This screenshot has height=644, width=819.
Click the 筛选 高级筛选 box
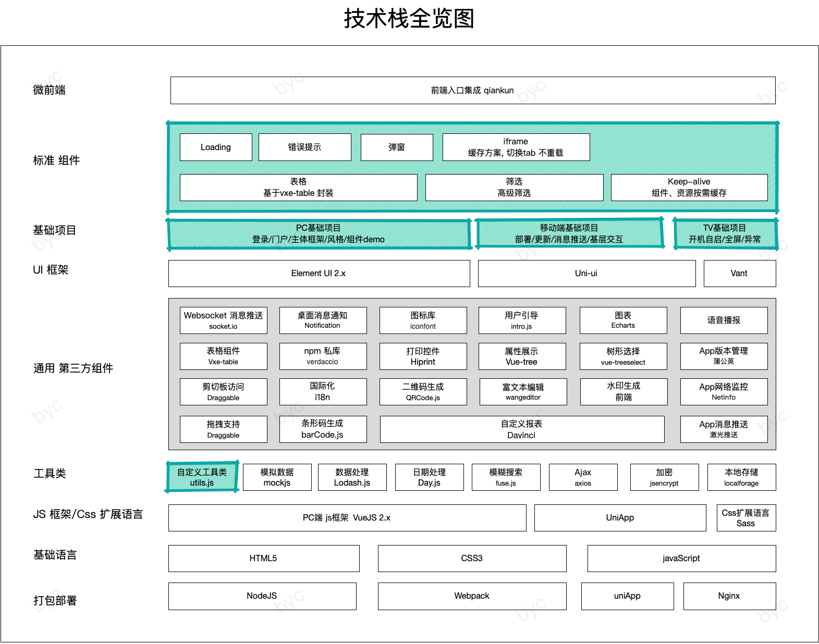coord(515,188)
